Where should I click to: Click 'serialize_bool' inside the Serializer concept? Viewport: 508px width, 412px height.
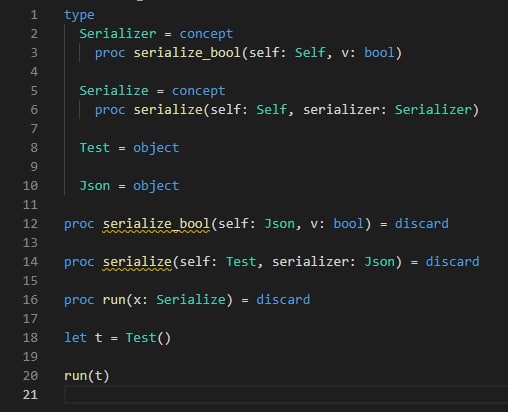187,53
